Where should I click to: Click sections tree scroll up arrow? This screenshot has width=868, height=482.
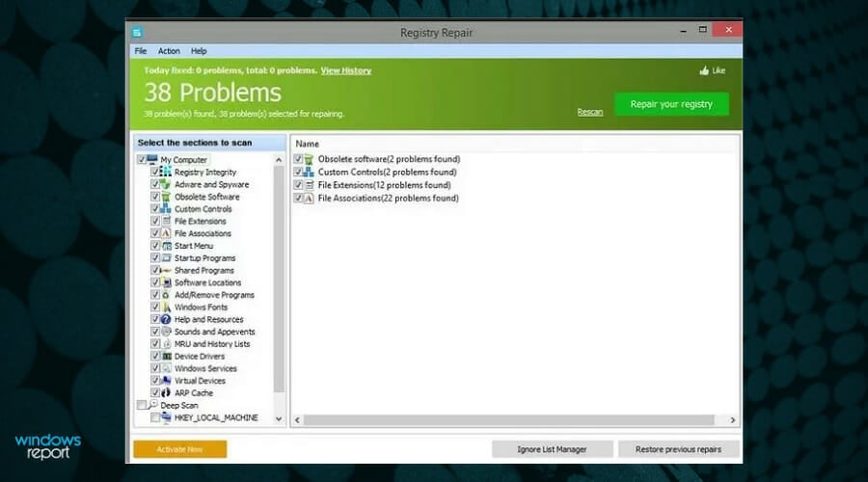click(279, 160)
